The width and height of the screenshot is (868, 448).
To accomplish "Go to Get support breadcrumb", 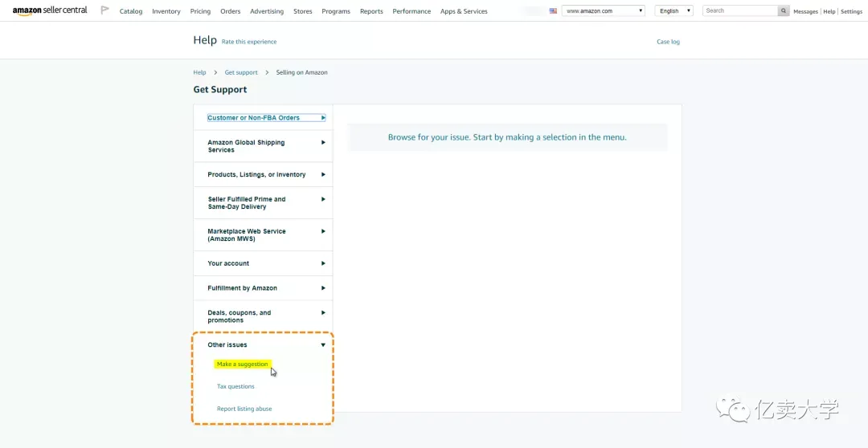I will coord(241,72).
